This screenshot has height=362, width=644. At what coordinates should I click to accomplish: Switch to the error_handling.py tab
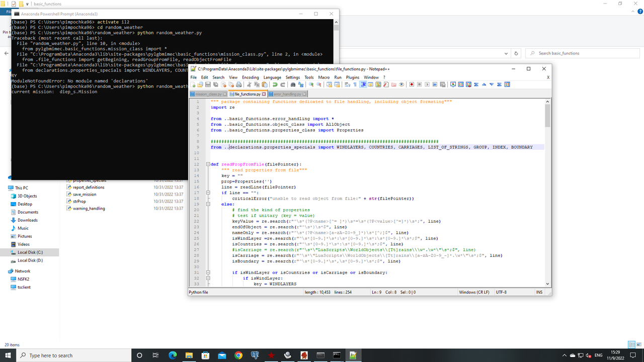288,94
